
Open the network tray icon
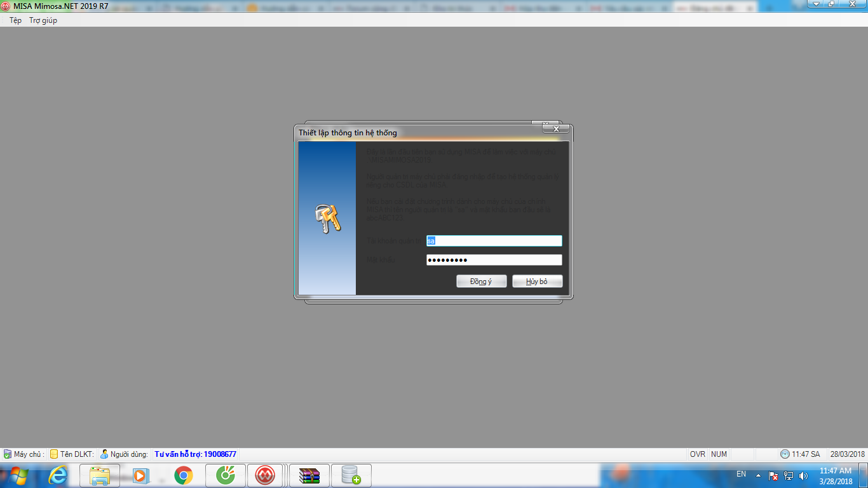(x=789, y=475)
